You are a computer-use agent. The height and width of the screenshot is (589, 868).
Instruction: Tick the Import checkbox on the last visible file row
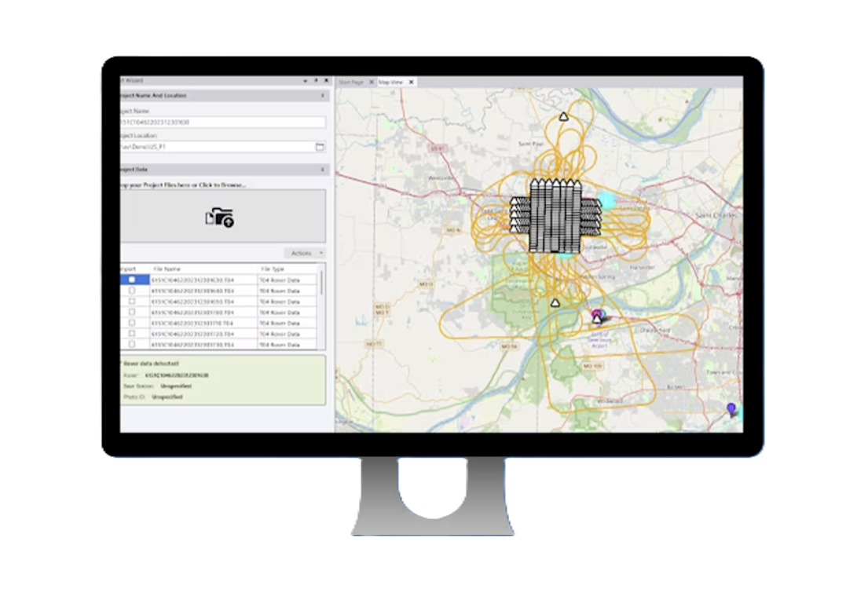[x=131, y=343]
